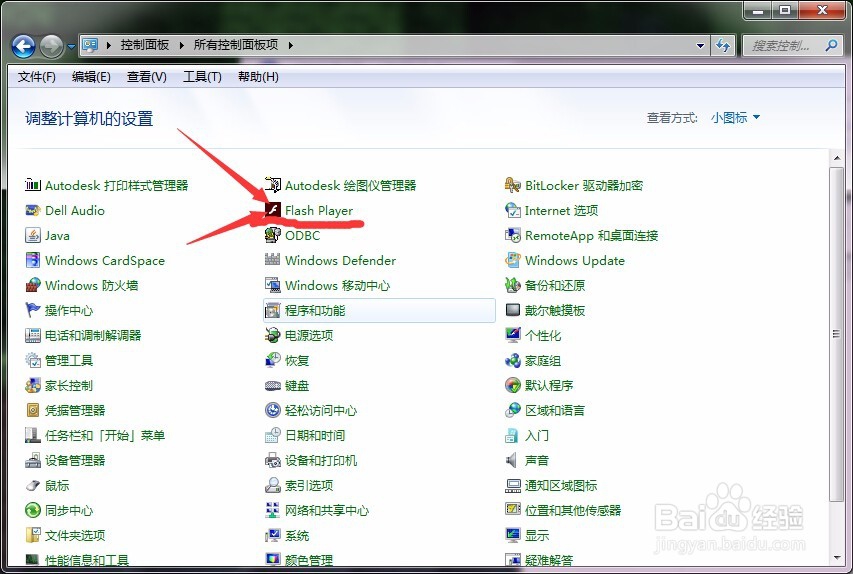This screenshot has width=853, height=574.
Task: Click the 区域和语言 globe icon
Action: pos(512,410)
